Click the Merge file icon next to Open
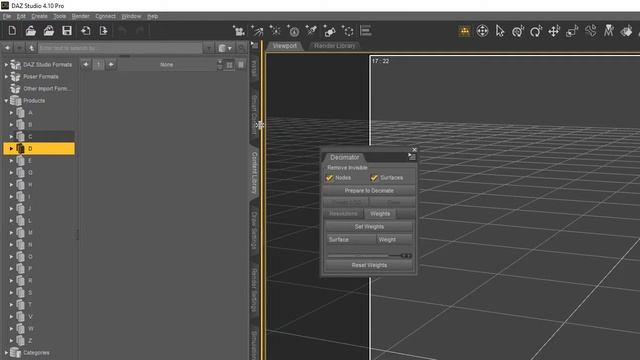Image resolution: width=640 pixels, height=360 pixels. tap(49, 31)
